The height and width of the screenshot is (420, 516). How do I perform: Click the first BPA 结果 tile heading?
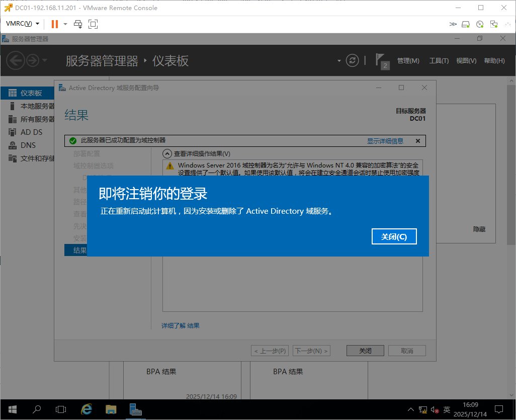[x=161, y=372]
